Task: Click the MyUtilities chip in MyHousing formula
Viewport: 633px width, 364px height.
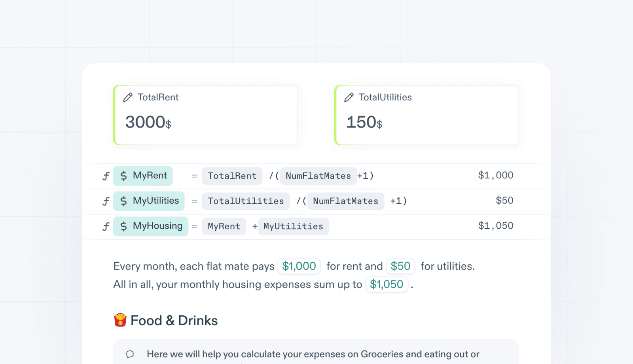Action: coord(293,226)
